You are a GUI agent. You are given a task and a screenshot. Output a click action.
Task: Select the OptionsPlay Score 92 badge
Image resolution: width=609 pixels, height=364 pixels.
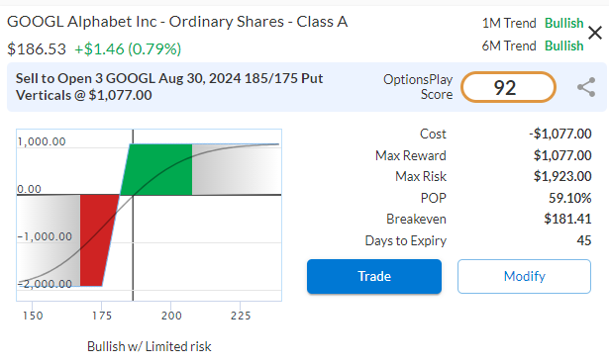508,87
